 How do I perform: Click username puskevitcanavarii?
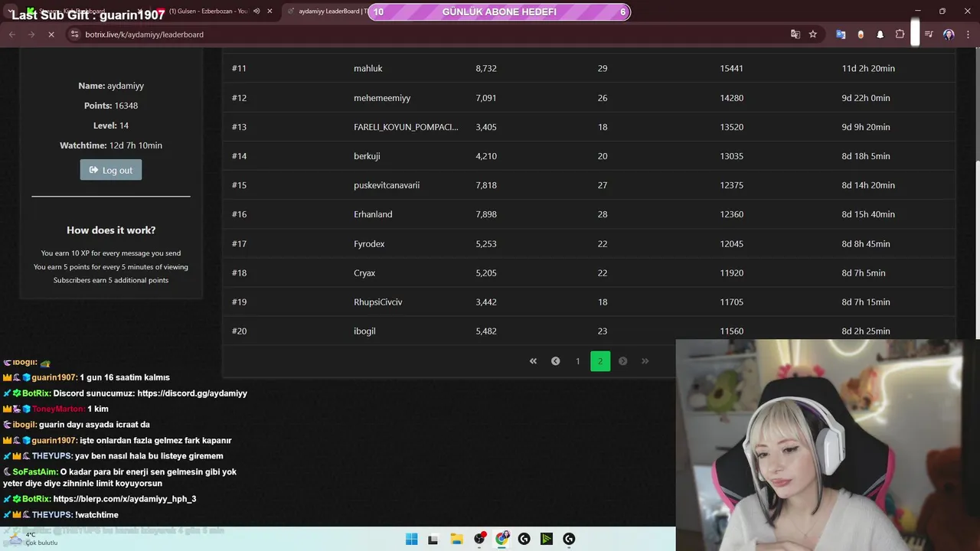tap(387, 185)
